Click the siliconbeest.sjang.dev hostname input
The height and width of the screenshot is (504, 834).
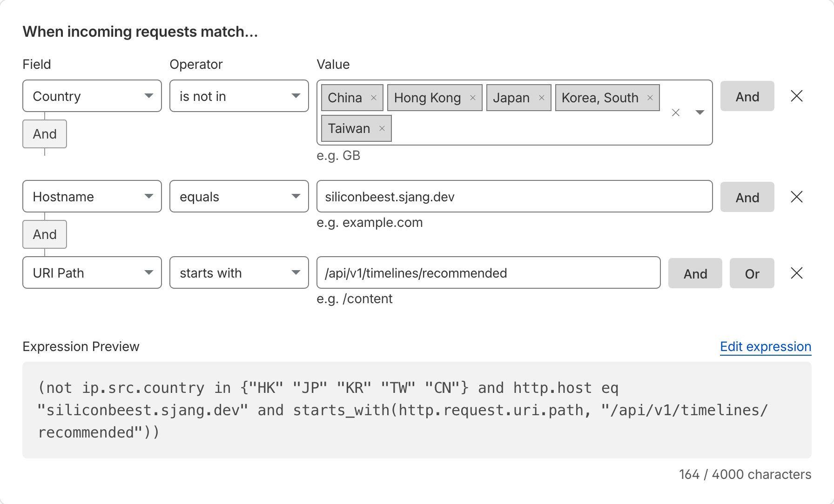515,196
